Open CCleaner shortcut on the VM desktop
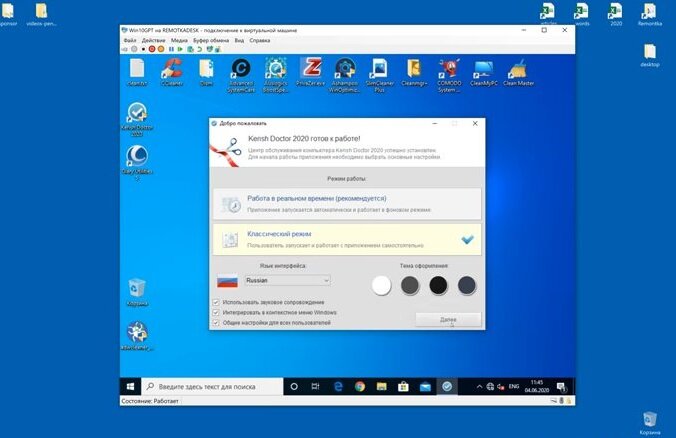The height and width of the screenshot is (438, 676). pos(172,73)
